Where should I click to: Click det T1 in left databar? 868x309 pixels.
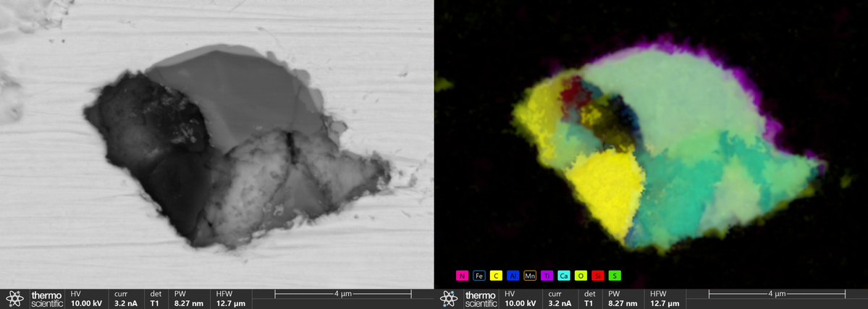point(156,299)
